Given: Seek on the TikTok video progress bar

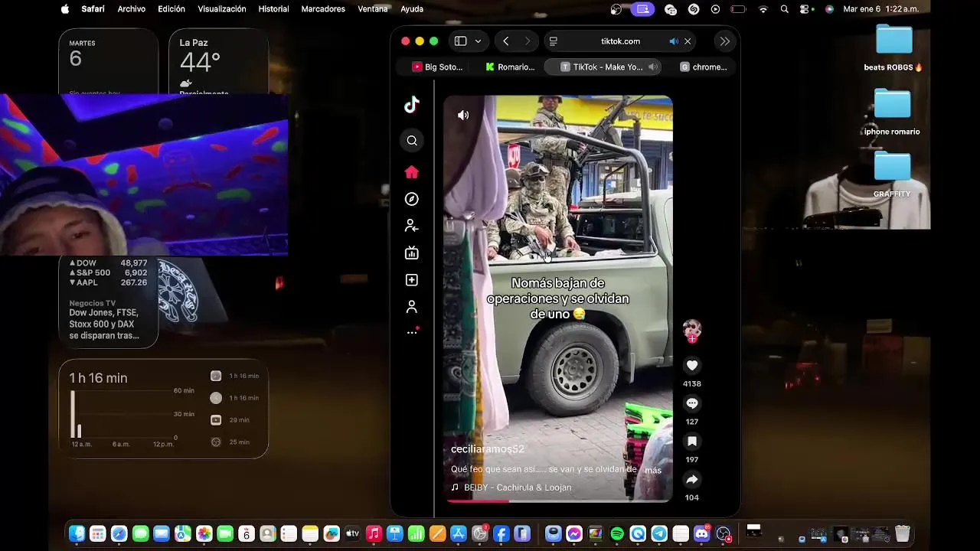Looking at the screenshot, I should [x=558, y=501].
